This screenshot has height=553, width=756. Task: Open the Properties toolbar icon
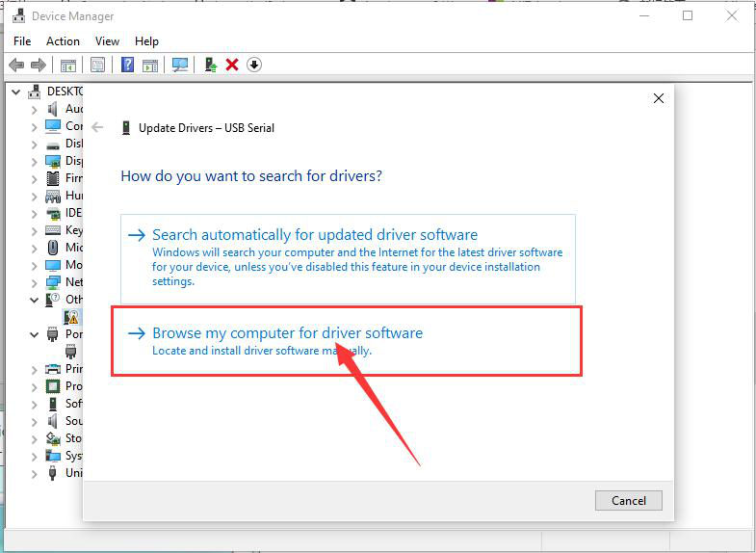pos(98,65)
